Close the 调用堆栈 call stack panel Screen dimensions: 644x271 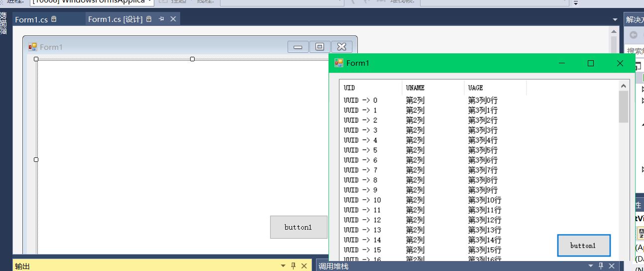coord(612,266)
